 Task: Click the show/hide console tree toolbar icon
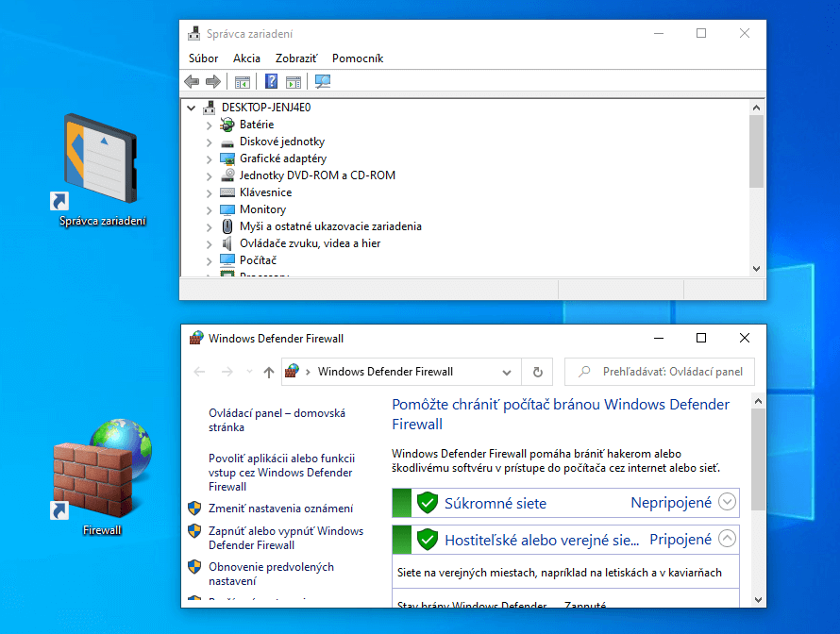pyautogui.click(x=243, y=81)
